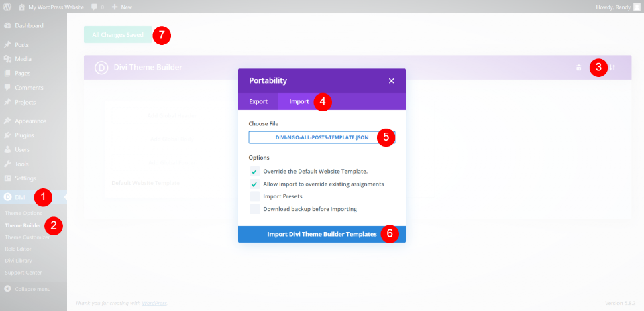Click the New content button
Screen dimensions: 644x311
tap(122, 7)
